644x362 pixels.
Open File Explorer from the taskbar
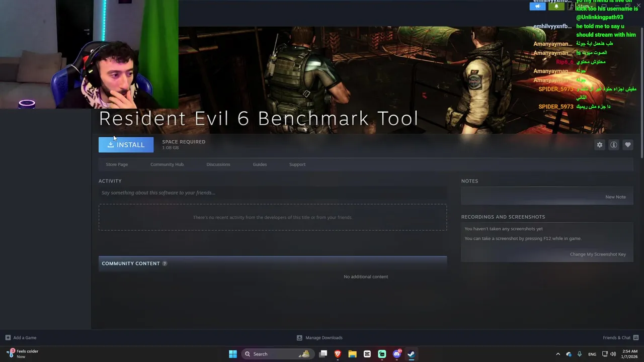352,354
